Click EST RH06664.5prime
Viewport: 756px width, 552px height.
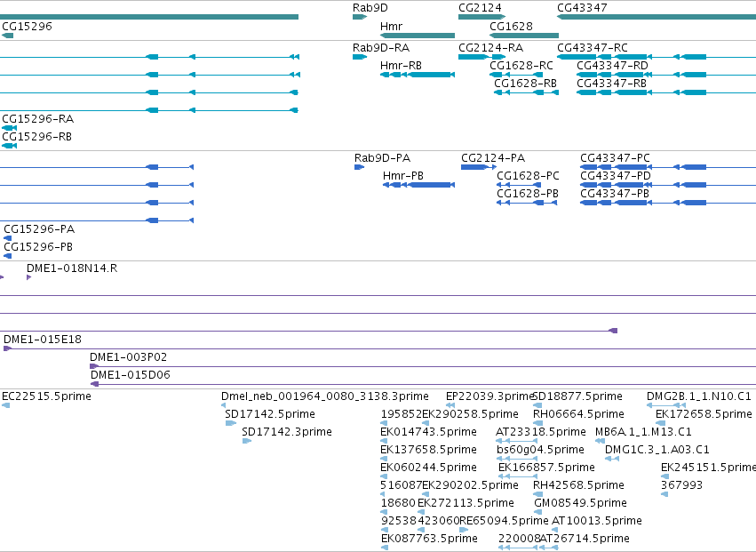[x=578, y=414]
